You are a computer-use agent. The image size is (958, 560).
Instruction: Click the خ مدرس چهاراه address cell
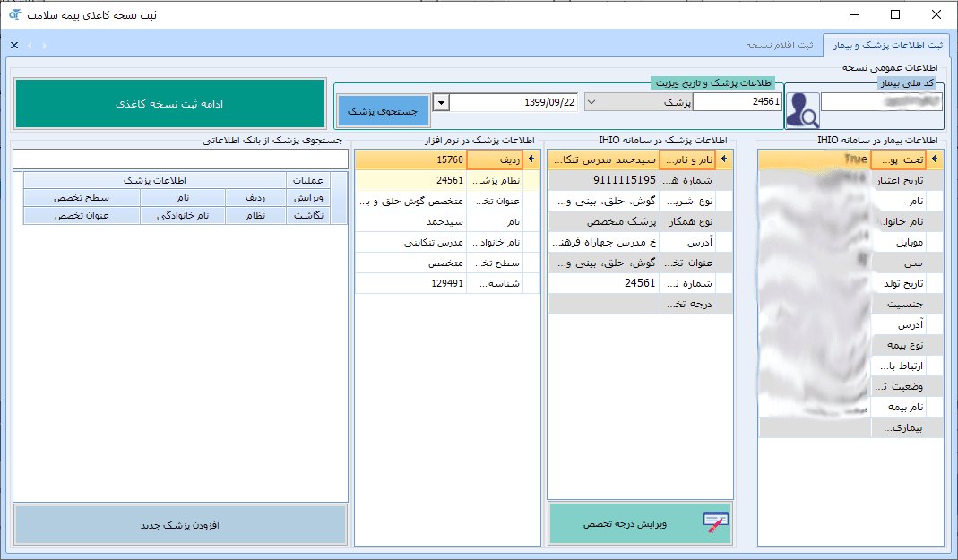604,243
